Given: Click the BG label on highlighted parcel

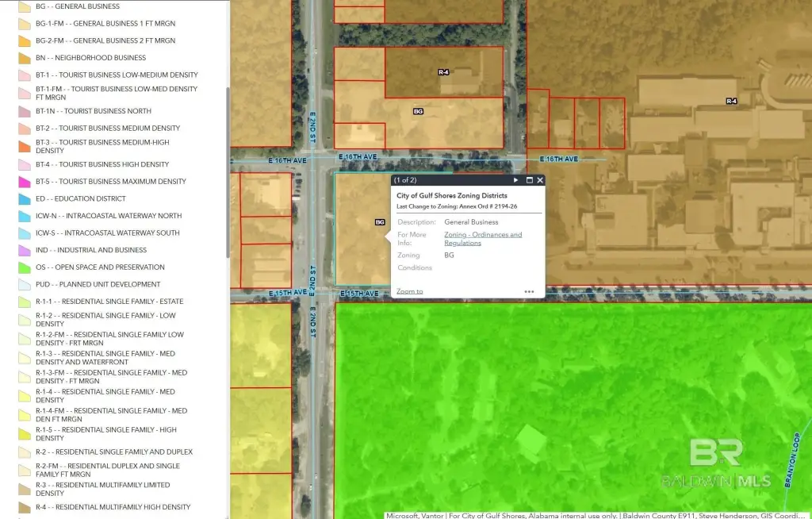Looking at the screenshot, I should [380, 222].
